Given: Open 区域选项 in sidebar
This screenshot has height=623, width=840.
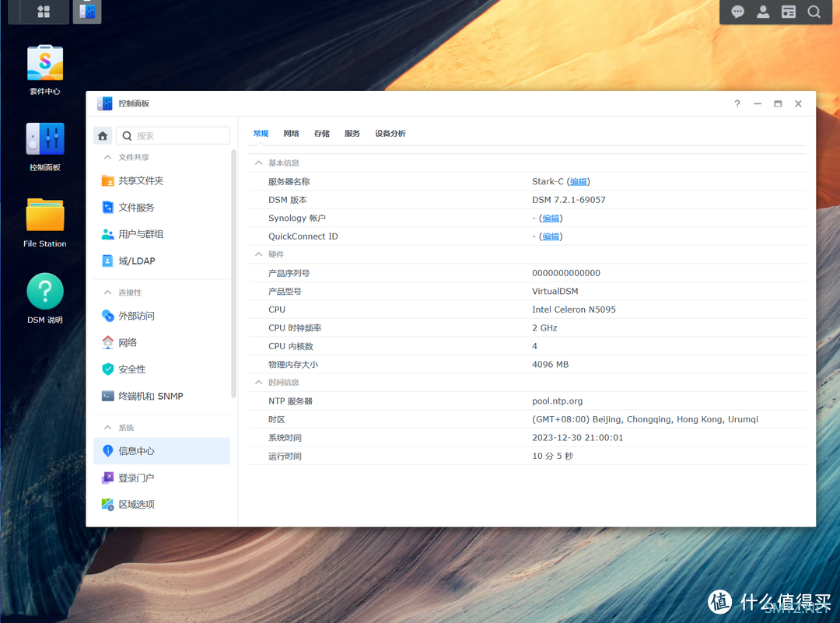Looking at the screenshot, I should click(162, 505).
